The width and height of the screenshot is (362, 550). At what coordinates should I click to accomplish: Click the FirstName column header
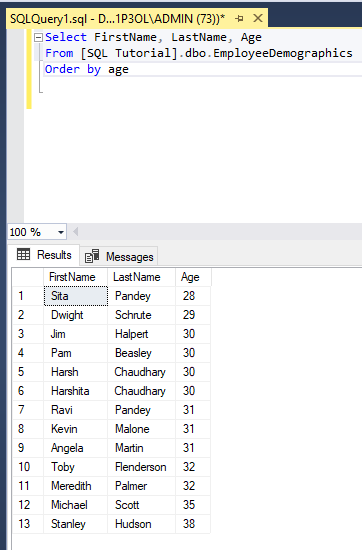click(x=75, y=277)
